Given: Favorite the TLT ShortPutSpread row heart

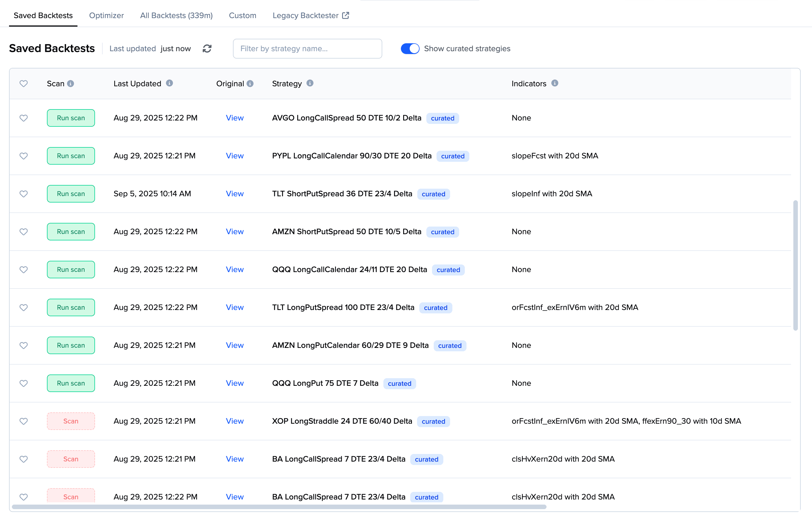Looking at the screenshot, I should [x=23, y=194].
